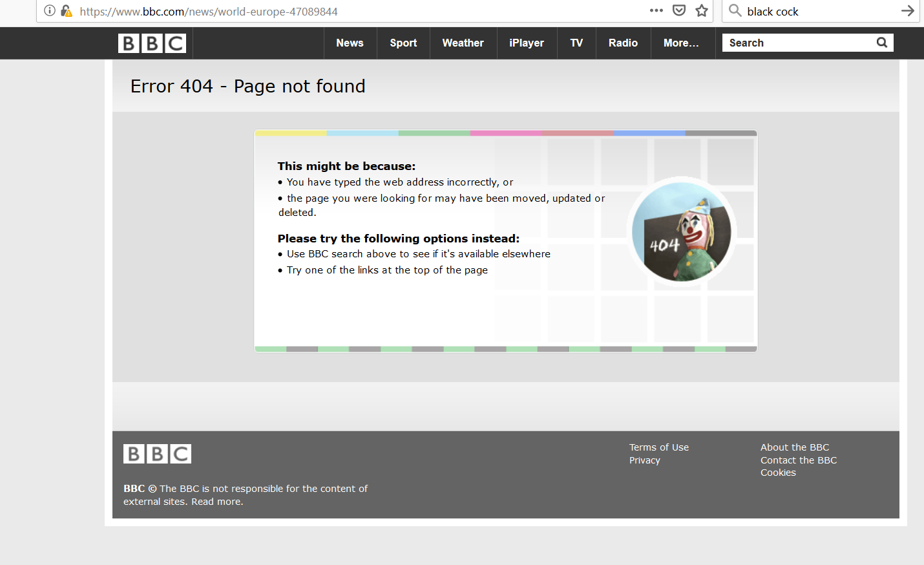The height and width of the screenshot is (565, 924).
Task: Open the page actions three-dot menu
Action: tap(656, 10)
